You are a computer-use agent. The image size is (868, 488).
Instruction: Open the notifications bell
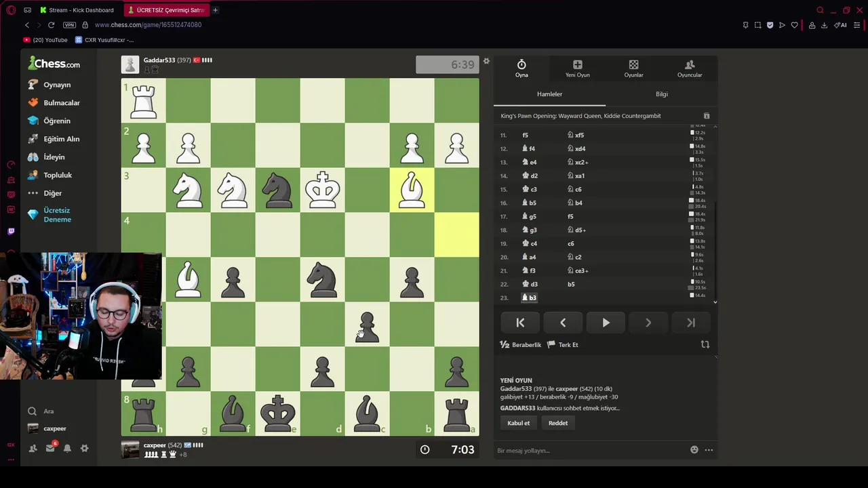[x=67, y=448]
